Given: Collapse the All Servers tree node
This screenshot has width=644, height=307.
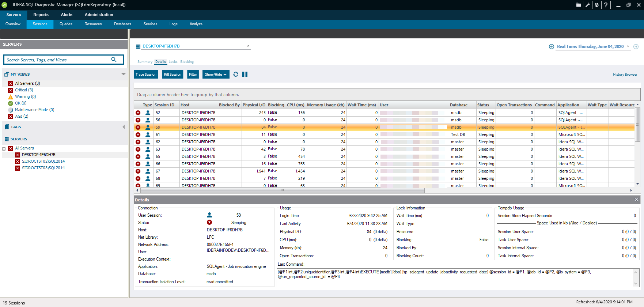Looking at the screenshot, I should [4, 148].
